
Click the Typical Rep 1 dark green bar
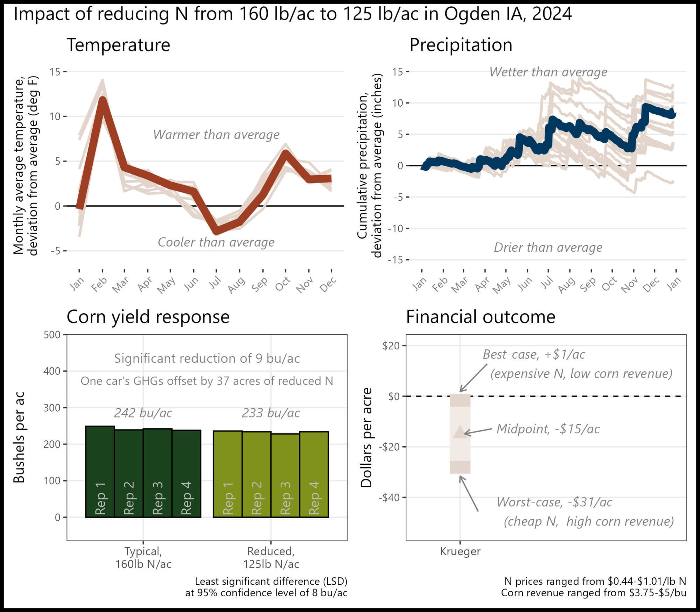(x=100, y=472)
